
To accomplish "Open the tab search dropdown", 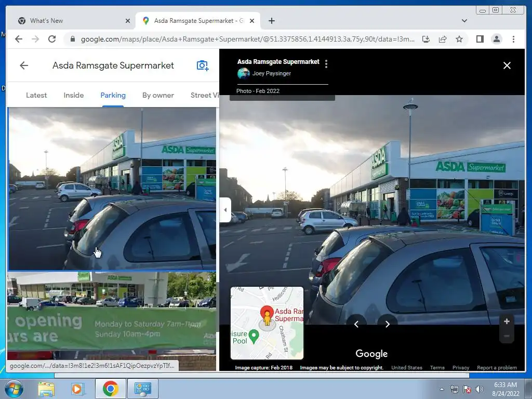I will pyautogui.click(x=464, y=21).
